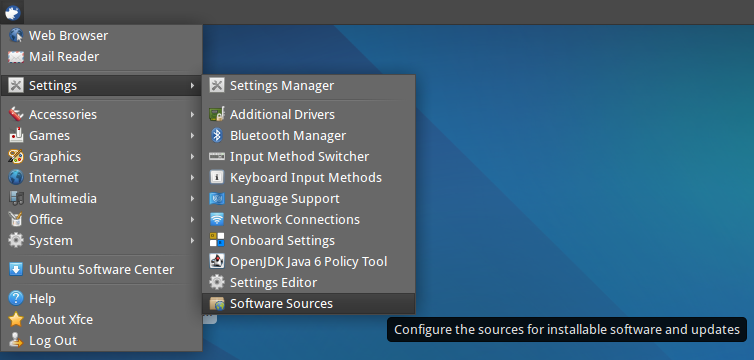Click the Help question mark icon
Image resolution: width=754 pixels, height=360 pixels.
(x=16, y=298)
